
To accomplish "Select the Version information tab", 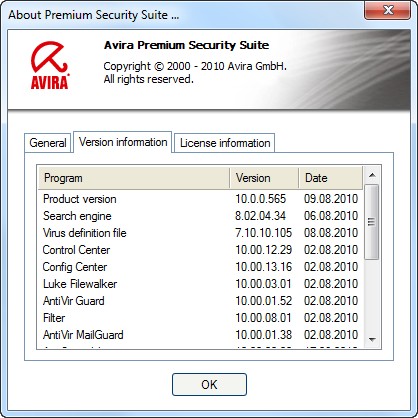I will (123, 142).
